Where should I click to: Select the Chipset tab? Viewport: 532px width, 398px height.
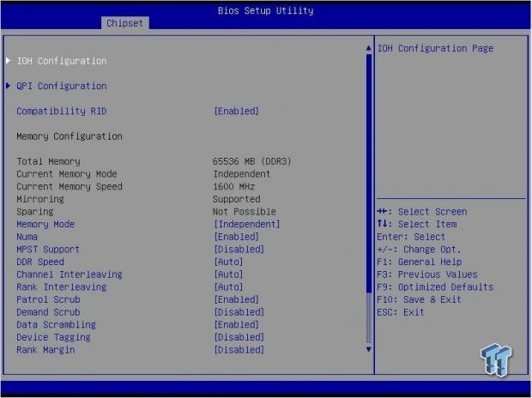125,23
